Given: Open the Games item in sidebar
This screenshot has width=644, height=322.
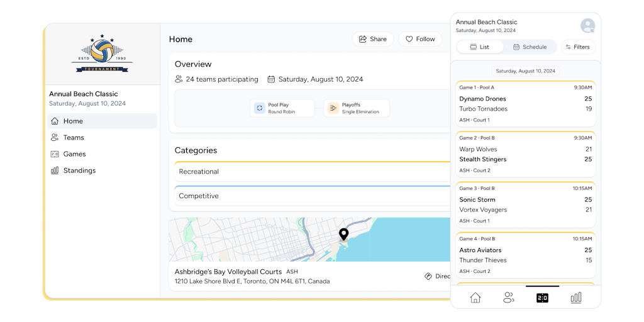Looking at the screenshot, I should [x=103, y=154].
